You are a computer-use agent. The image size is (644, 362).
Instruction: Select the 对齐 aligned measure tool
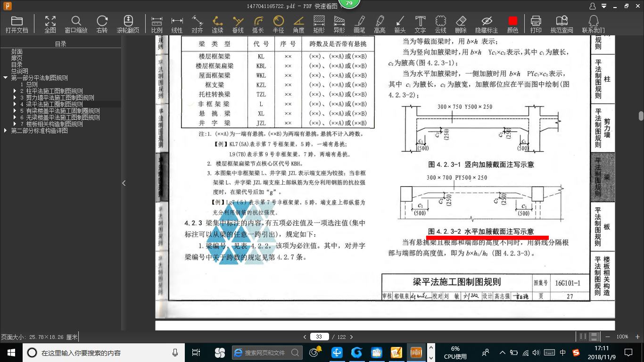pyautogui.click(x=197, y=24)
